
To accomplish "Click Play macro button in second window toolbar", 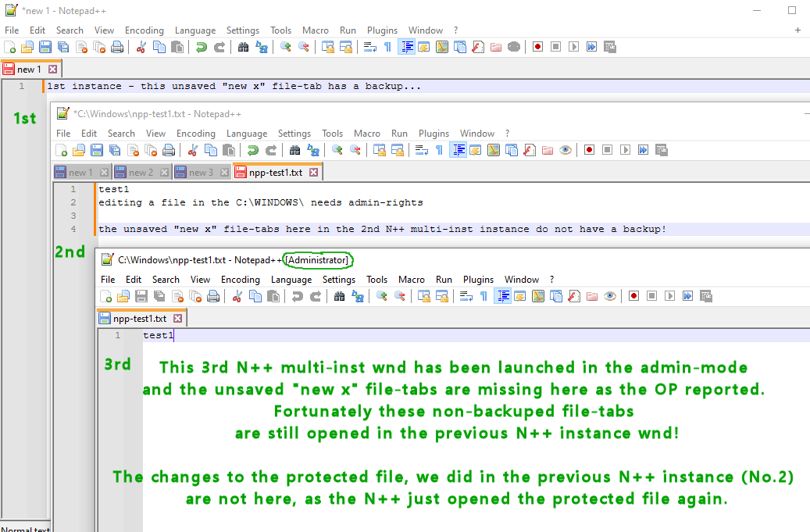I will [x=626, y=150].
